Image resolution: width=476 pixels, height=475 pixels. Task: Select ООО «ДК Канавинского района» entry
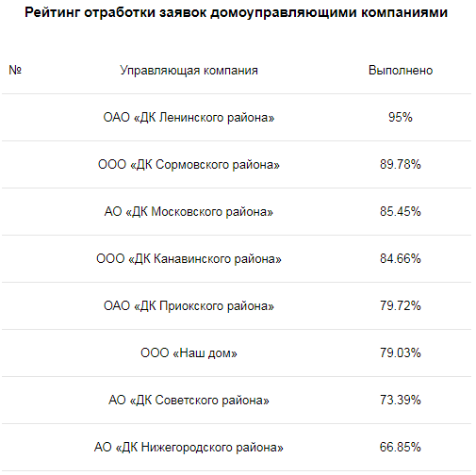(x=189, y=259)
